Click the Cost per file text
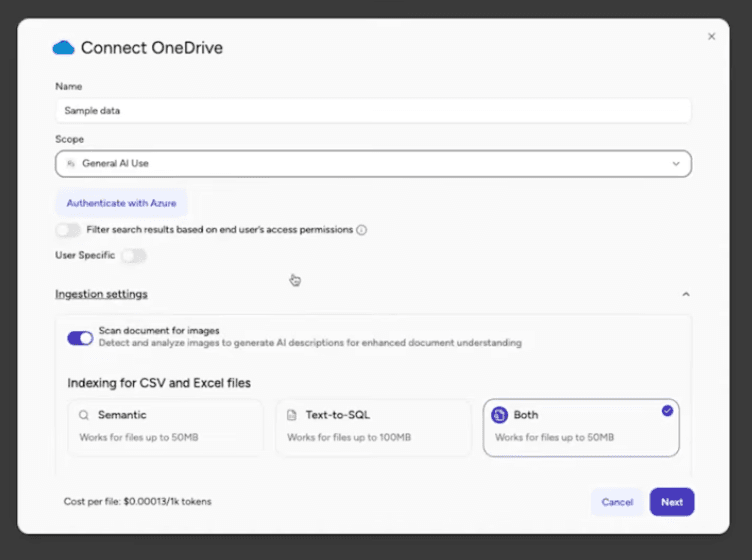This screenshot has height=560, width=752. click(x=138, y=502)
